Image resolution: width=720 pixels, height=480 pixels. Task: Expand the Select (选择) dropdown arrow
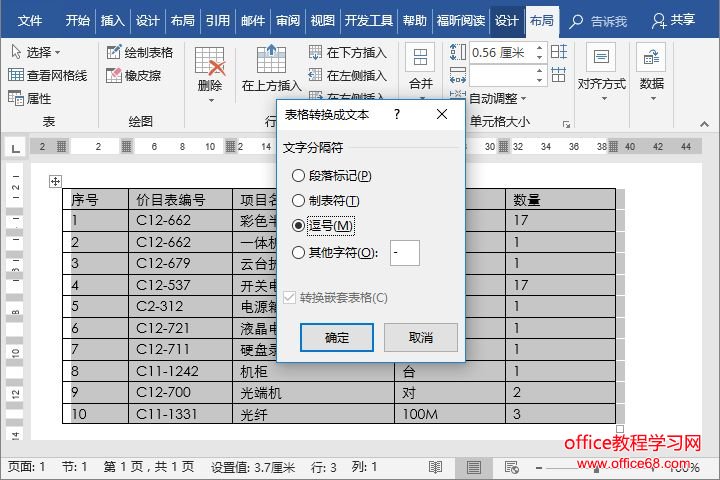[57, 52]
